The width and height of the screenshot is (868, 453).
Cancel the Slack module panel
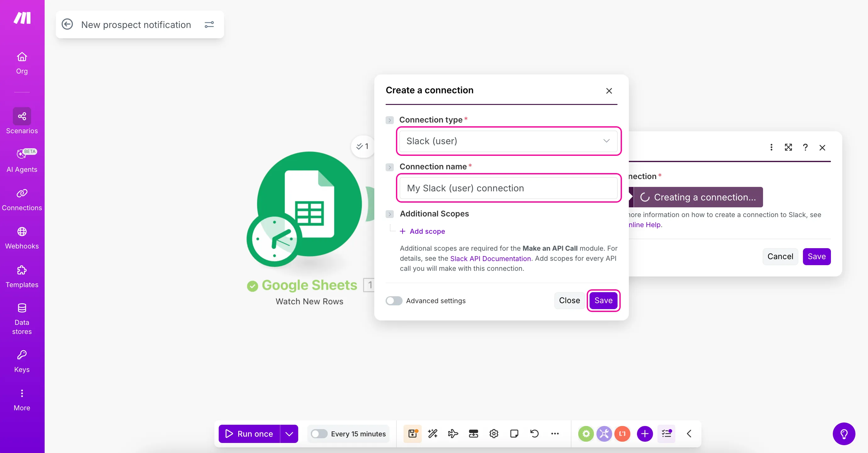click(780, 257)
